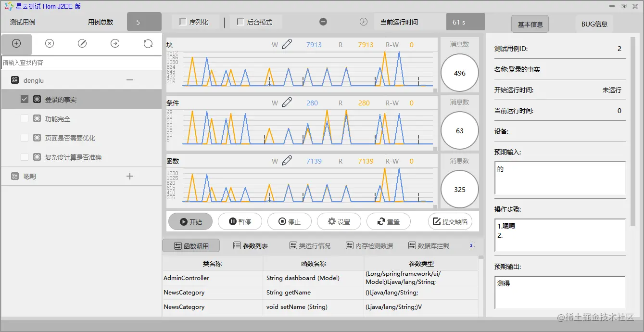Click the 操作步骤 text box
Viewport: 644px width, 332px height.
point(560,236)
